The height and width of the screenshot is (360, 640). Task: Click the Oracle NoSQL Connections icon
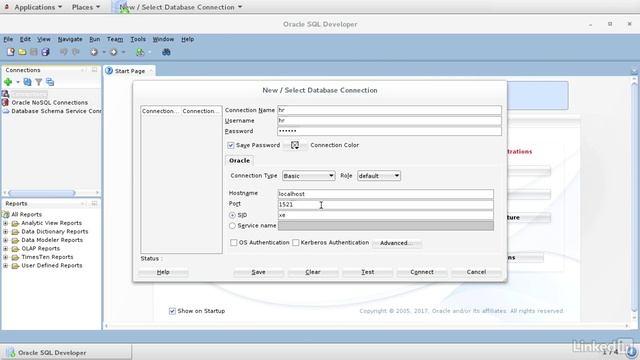[5, 102]
